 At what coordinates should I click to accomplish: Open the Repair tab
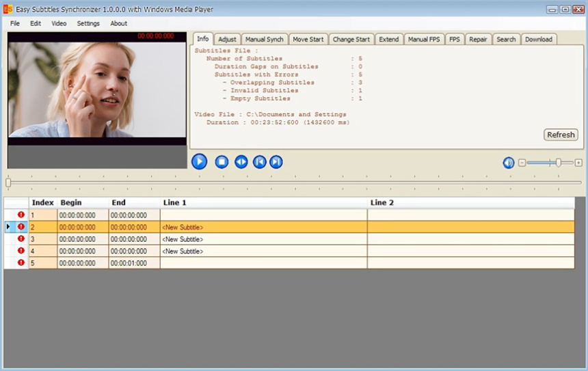[x=478, y=40]
